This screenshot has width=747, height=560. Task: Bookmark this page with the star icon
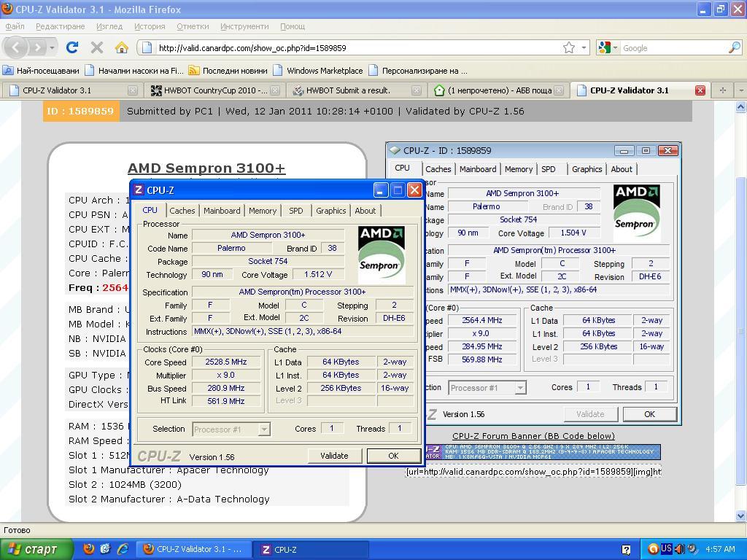[x=569, y=47]
